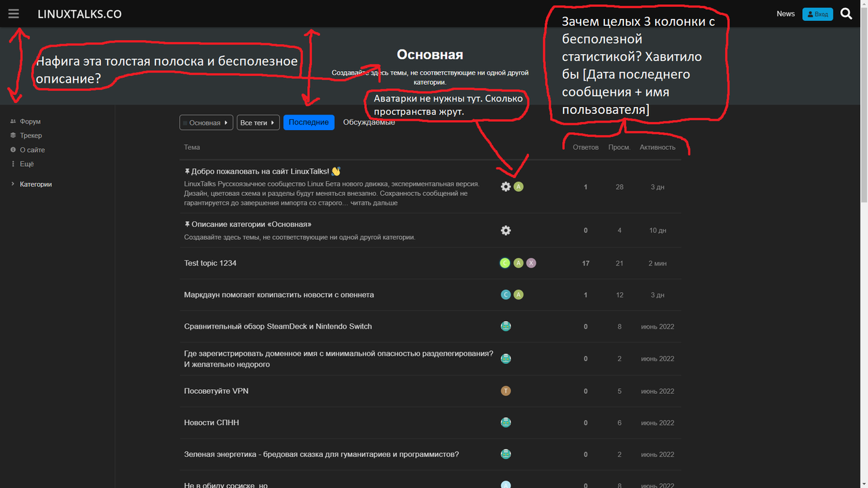The image size is (868, 488).
Task: Click X avatar in Test topic 1234 row
Action: [x=532, y=263]
